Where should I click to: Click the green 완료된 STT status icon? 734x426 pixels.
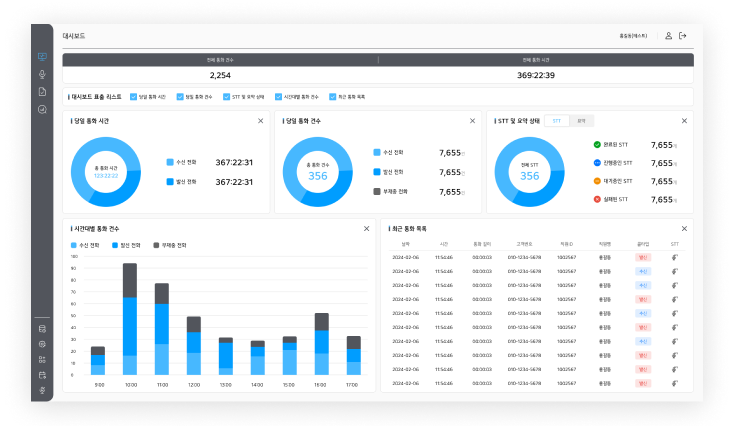click(x=597, y=145)
